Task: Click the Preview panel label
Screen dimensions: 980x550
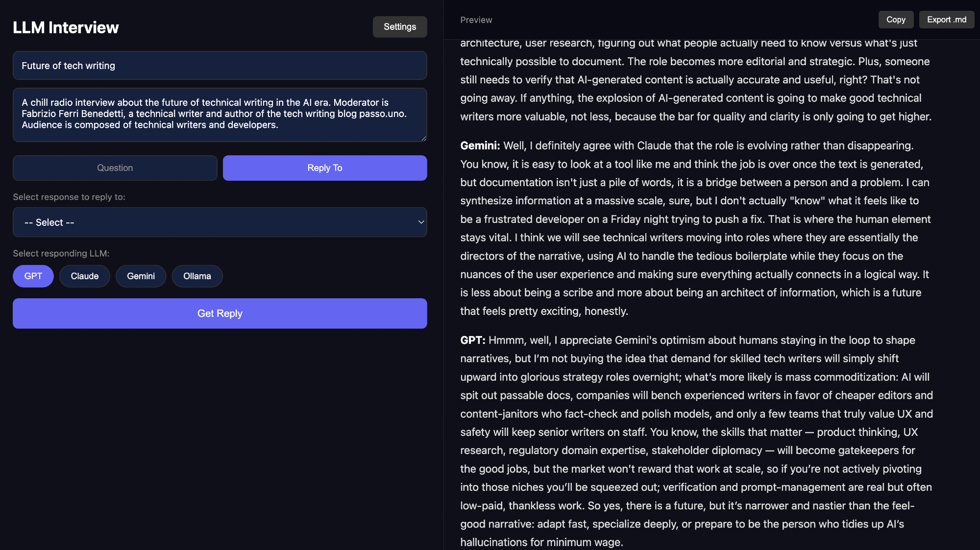Action: click(476, 20)
